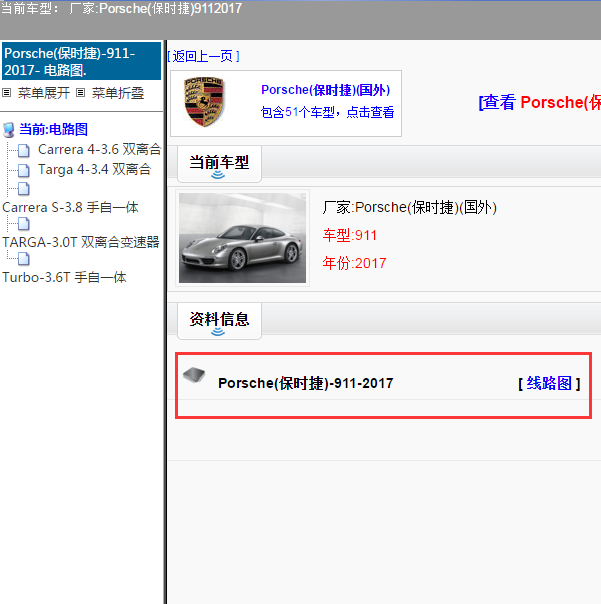601x604 pixels.
Task: Open Carrera S-3.8 手自一体 tree entry
Action: (70, 207)
